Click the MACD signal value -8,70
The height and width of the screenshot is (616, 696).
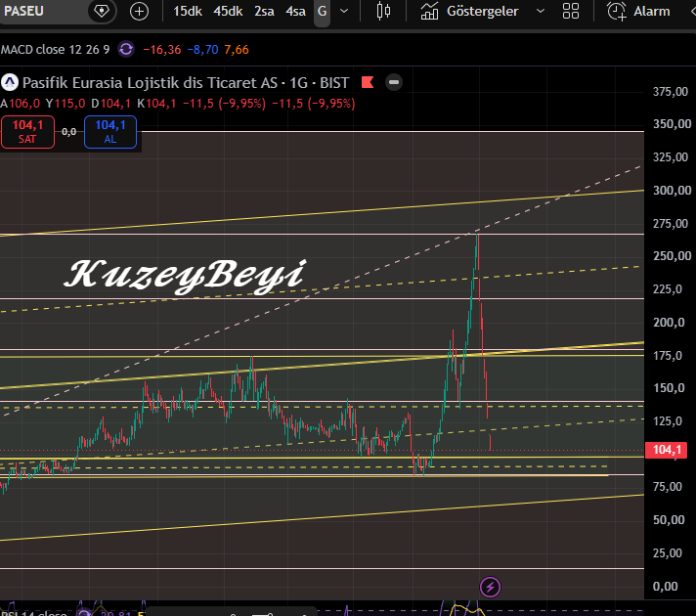(203, 49)
